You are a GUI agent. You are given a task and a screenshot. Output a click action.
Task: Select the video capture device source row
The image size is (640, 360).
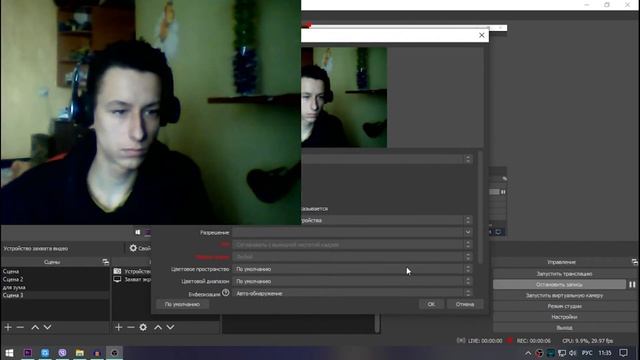pos(131,271)
